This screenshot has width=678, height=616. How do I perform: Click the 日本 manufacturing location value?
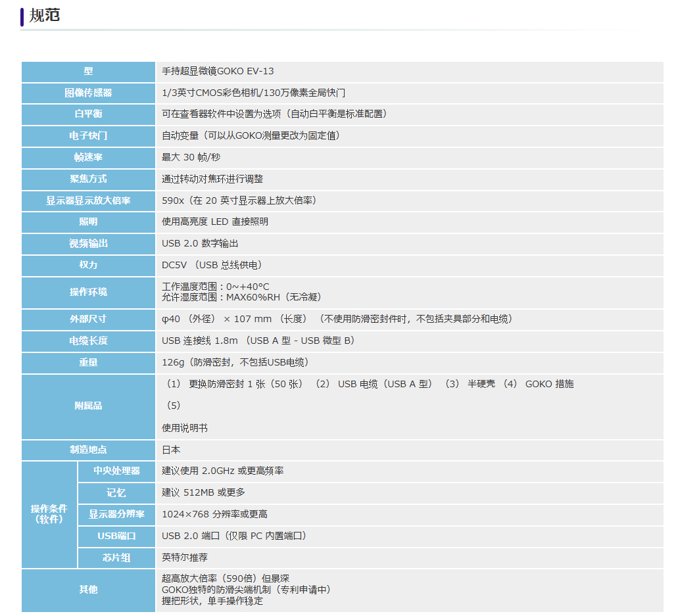(171, 450)
